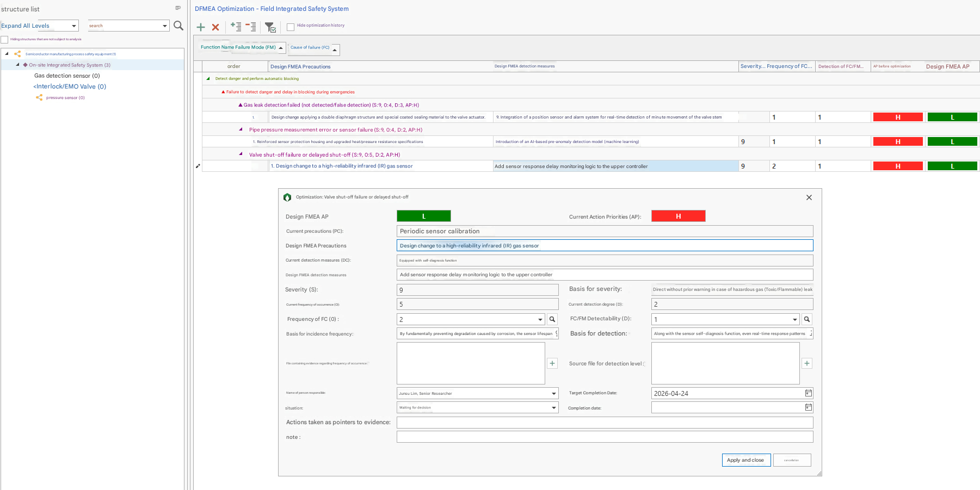980x490 pixels.
Task: Click the green L Design FMEA AP indicator in the dialog
Action: 424,216
